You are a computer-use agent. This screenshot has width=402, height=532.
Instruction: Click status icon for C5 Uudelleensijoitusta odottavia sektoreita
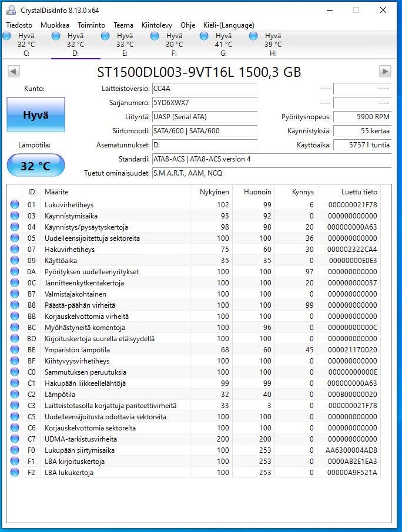pos(15,417)
